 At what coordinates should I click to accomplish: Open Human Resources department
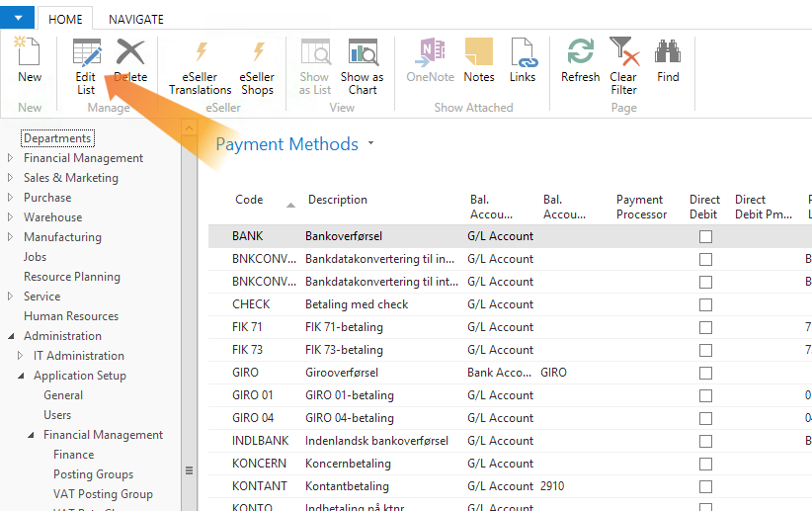pos(71,316)
